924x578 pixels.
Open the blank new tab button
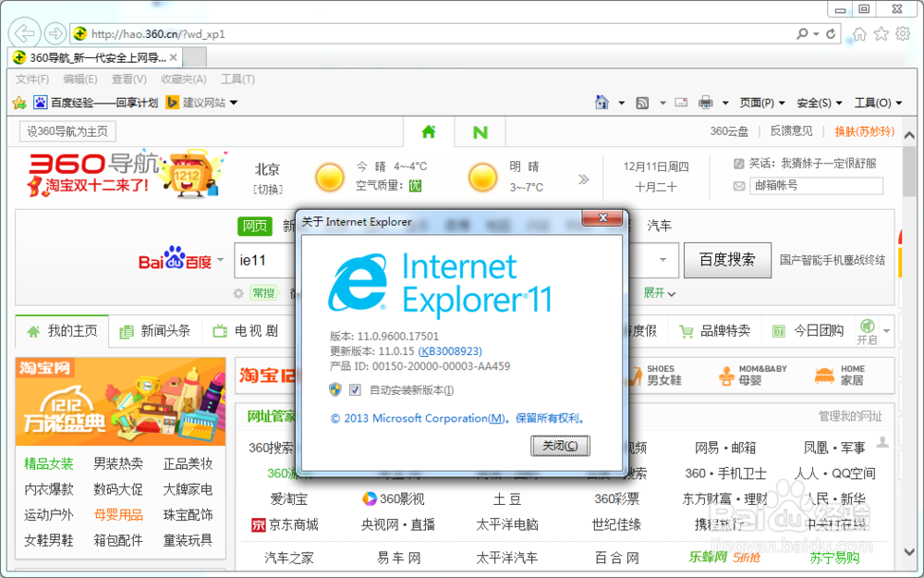(195, 57)
